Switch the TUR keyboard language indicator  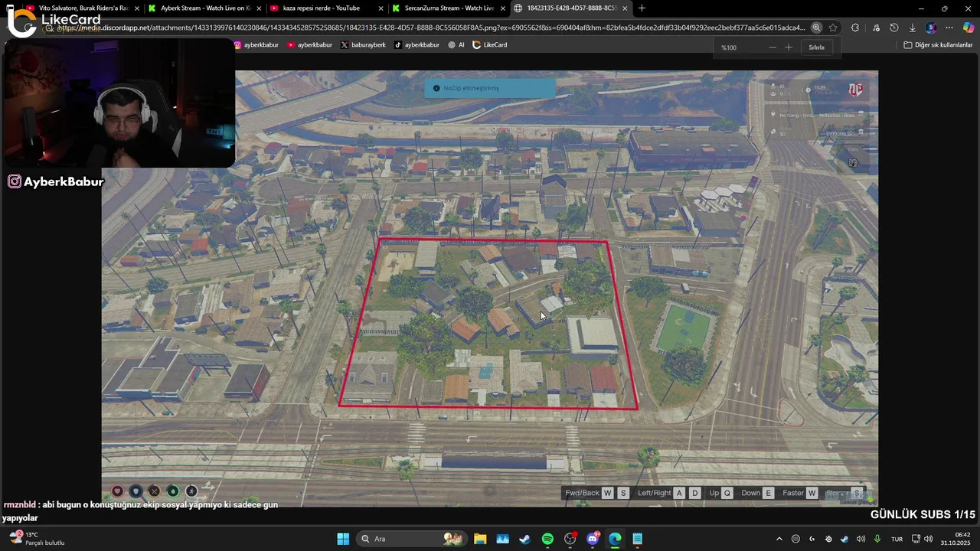click(897, 539)
